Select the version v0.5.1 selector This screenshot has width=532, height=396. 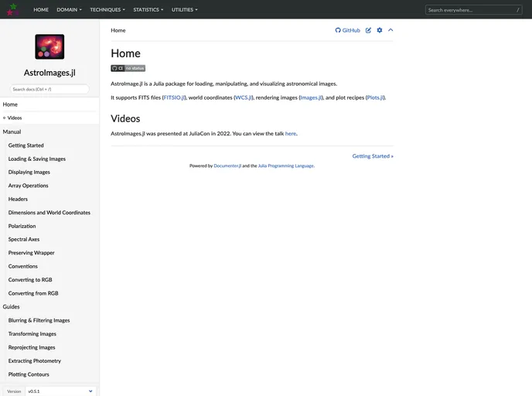pyautogui.click(x=60, y=391)
